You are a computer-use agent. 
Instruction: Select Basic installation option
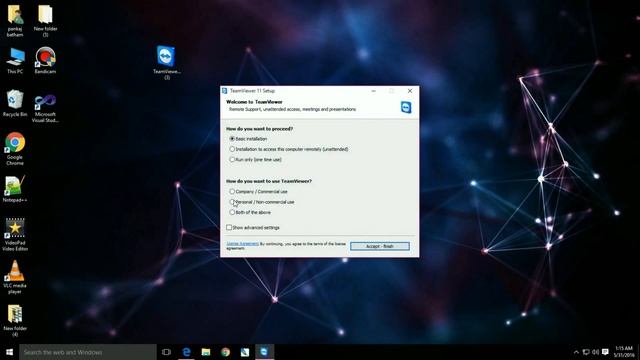click(248, 139)
